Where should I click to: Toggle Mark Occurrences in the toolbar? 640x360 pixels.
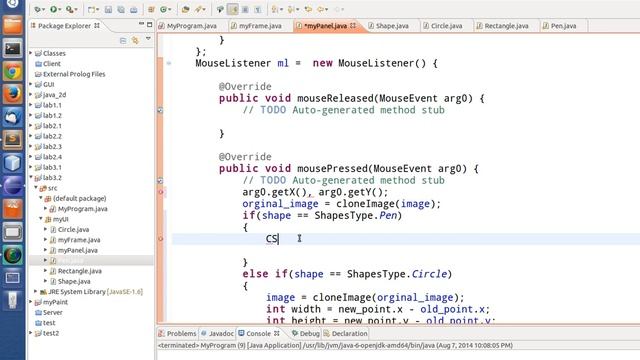pos(233,9)
